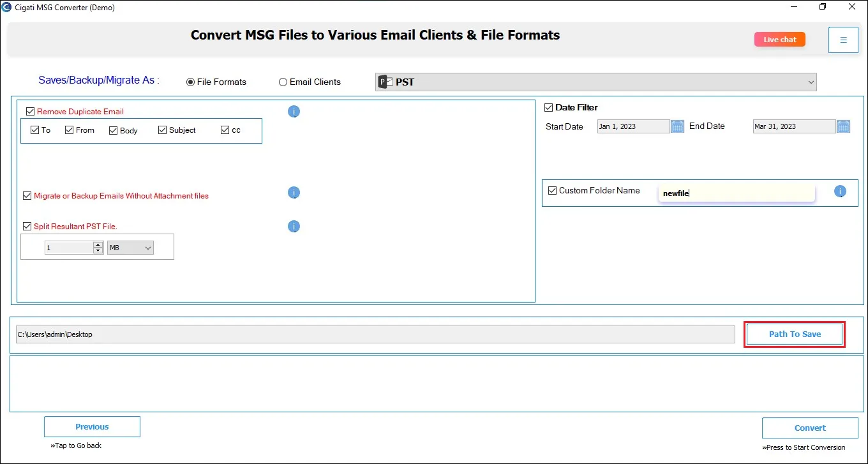This screenshot has width=868, height=464.
Task: Click info icon beside Custom Folder Name
Action: pos(840,191)
